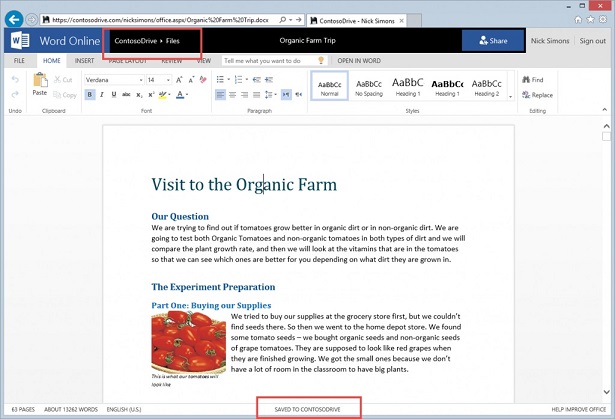The height and width of the screenshot is (419, 615).
Task: Apply the yellow text highlight color
Action: pyautogui.click(x=162, y=95)
